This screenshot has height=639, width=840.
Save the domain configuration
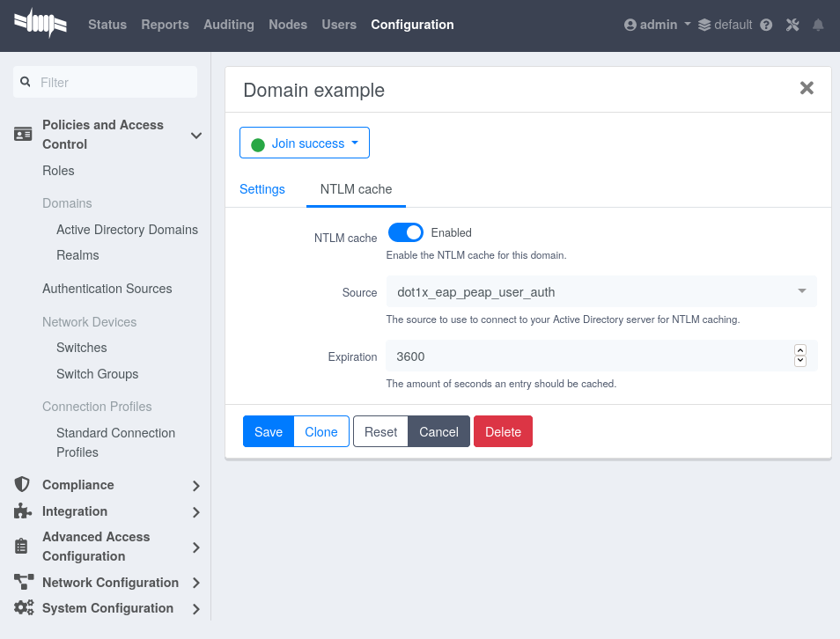point(268,431)
